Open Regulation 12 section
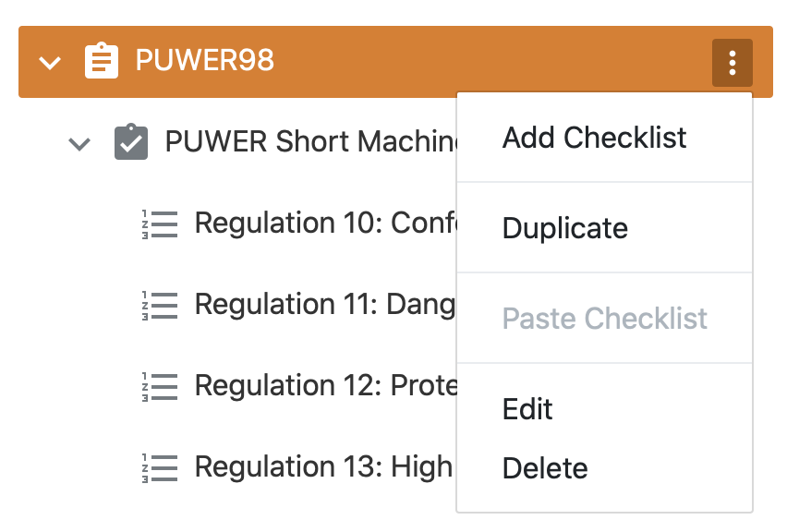 tap(325, 386)
